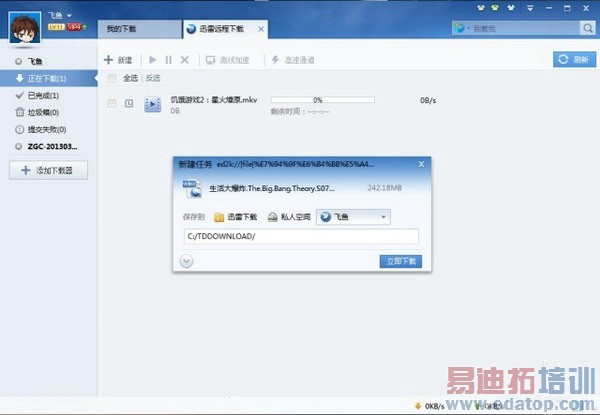Click the search engine selector icon
Screen dimensions: 600x415
(x=461, y=28)
